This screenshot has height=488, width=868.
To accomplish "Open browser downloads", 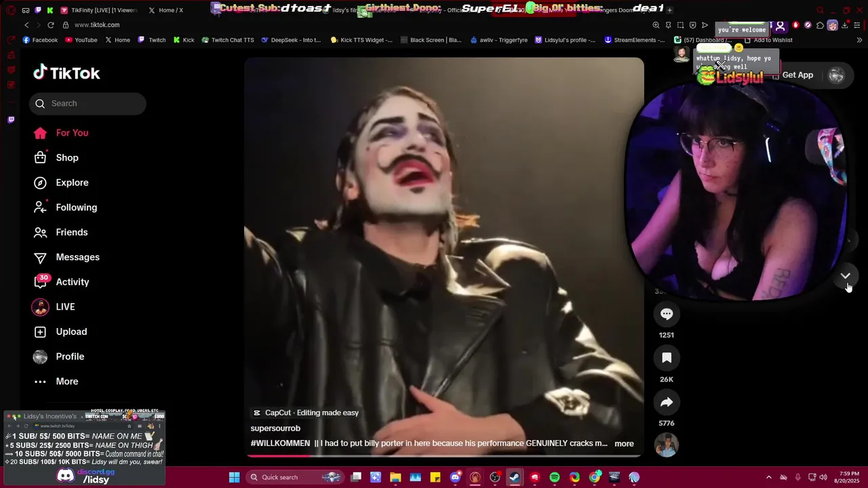I will pyautogui.click(x=845, y=25).
